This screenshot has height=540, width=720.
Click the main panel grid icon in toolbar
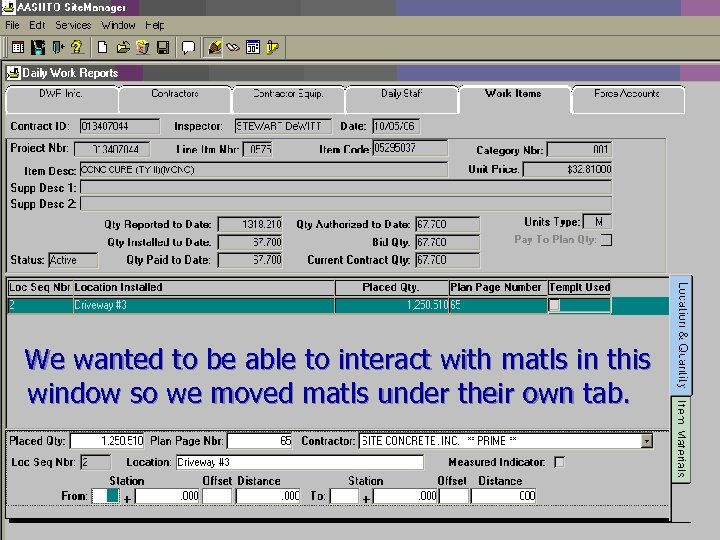[x=17, y=47]
